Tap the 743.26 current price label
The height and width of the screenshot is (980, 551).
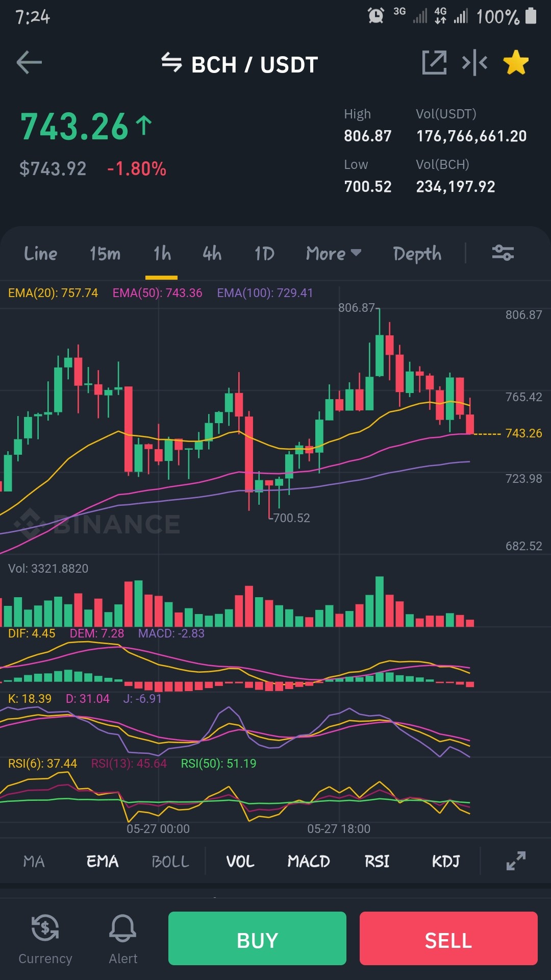pos(523,433)
